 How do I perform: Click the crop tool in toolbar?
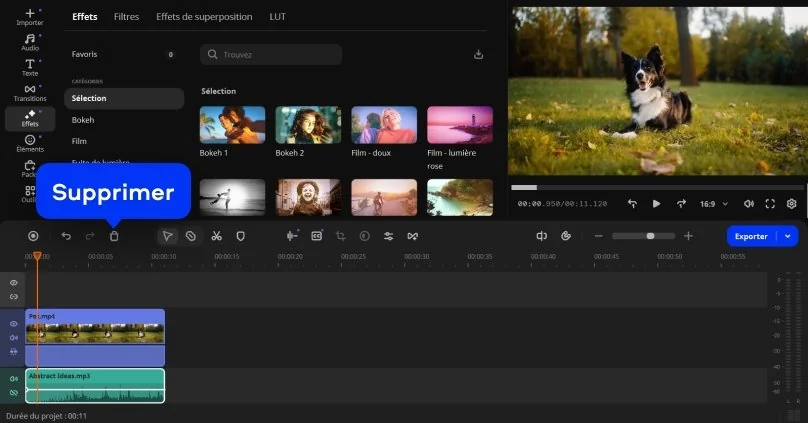click(x=340, y=236)
